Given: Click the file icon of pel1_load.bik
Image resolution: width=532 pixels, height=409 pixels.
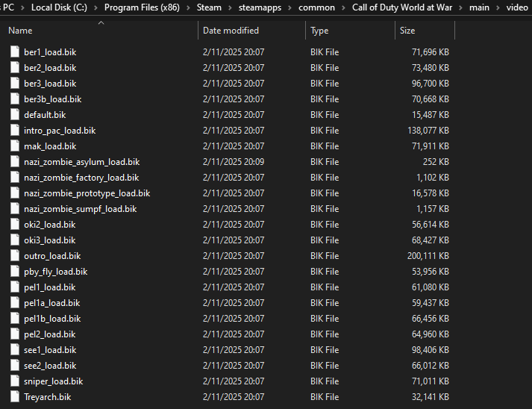Looking at the screenshot, I should [x=15, y=287].
